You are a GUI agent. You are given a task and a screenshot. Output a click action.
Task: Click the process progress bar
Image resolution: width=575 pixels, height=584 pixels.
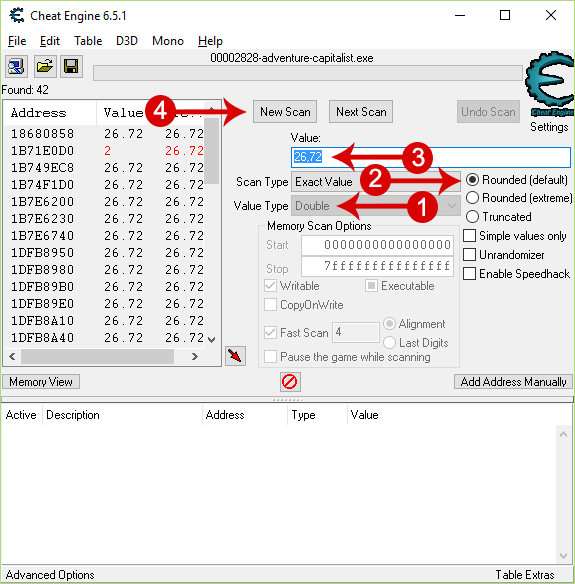[308, 73]
